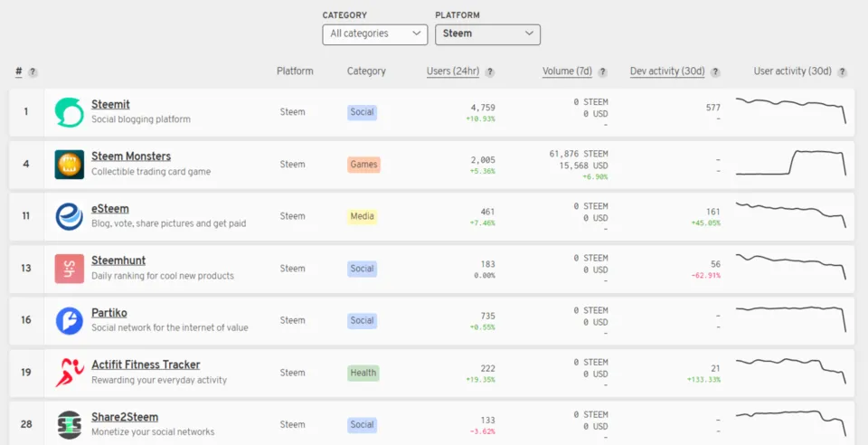This screenshot has width=868, height=445.
Task: Click Steemit's user activity sparkline chart
Action: click(x=791, y=110)
